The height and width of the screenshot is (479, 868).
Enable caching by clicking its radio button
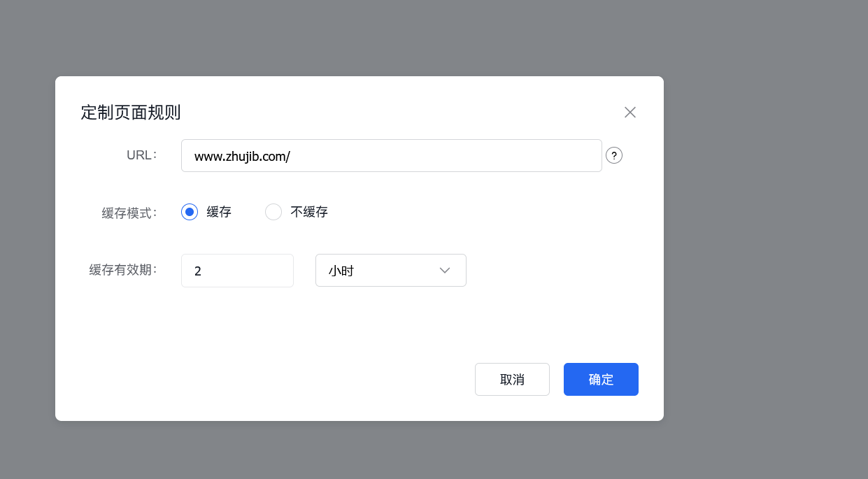[x=189, y=211]
